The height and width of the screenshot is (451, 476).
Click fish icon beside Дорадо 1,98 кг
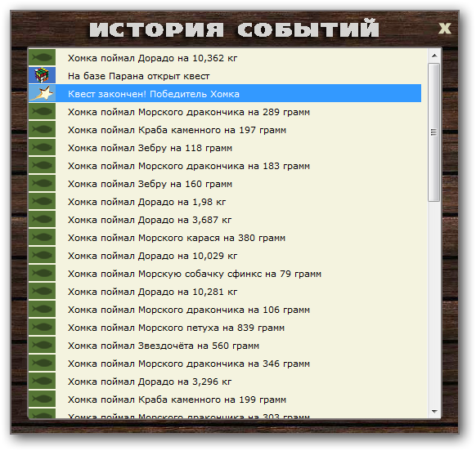[x=43, y=201]
